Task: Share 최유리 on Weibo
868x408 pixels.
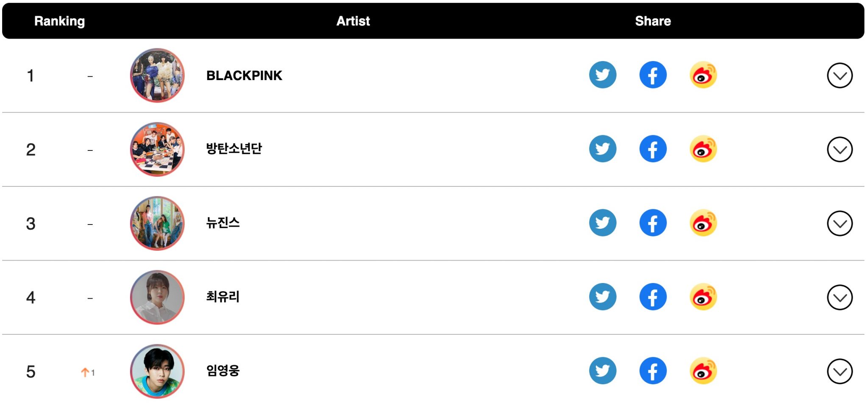Action: click(x=703, y=297)
